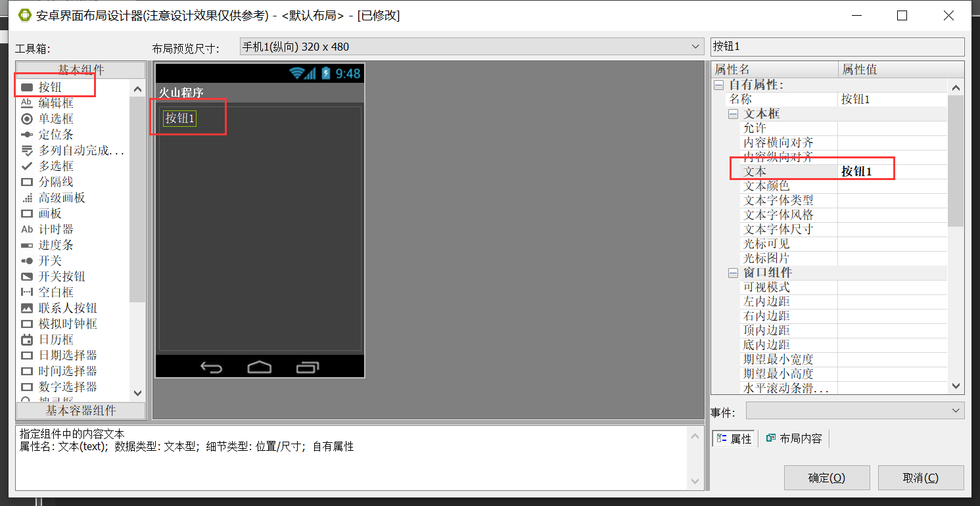Choose the 定位条 slider component icon
Screen dimensions: 980x506
[x=27, y=135]
